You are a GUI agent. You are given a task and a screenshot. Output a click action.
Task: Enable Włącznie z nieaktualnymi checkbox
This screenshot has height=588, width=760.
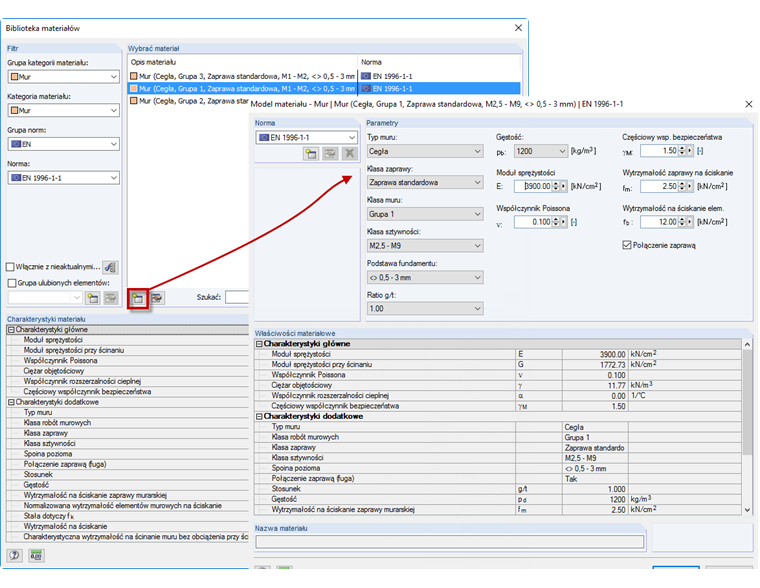pyautogui.click(x=10, y=267)
